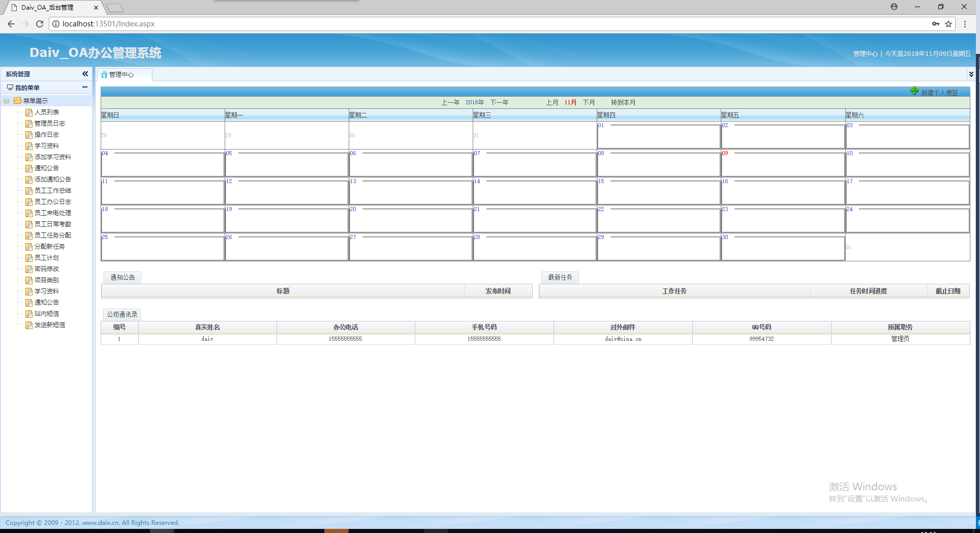This screenshot has height=533, width=980.
Task: Click the Chrome profile account icon
Action: pos(894,7)
